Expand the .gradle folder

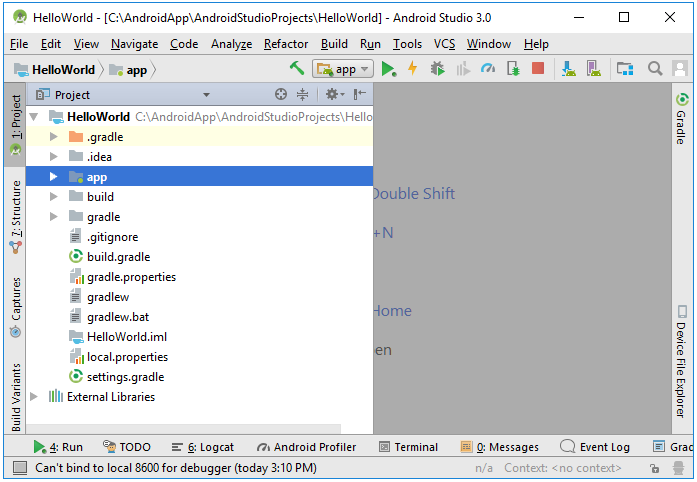point(53,137)
